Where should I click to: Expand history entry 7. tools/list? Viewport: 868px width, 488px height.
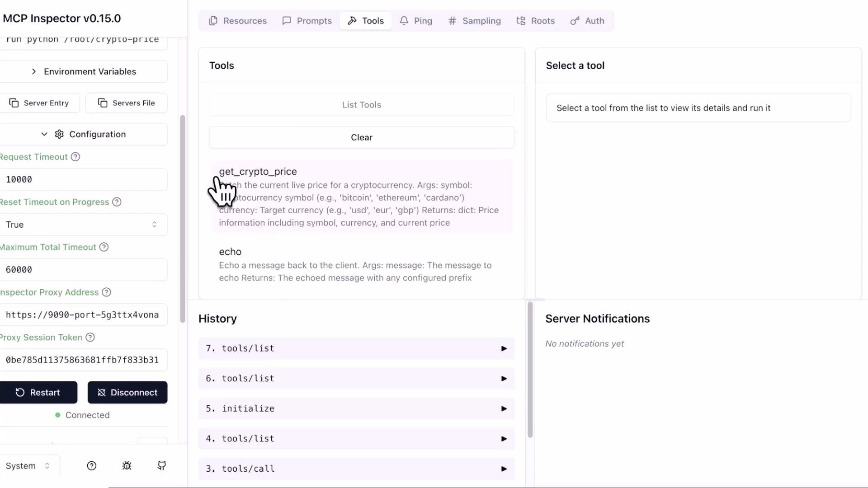pos(357,348)
